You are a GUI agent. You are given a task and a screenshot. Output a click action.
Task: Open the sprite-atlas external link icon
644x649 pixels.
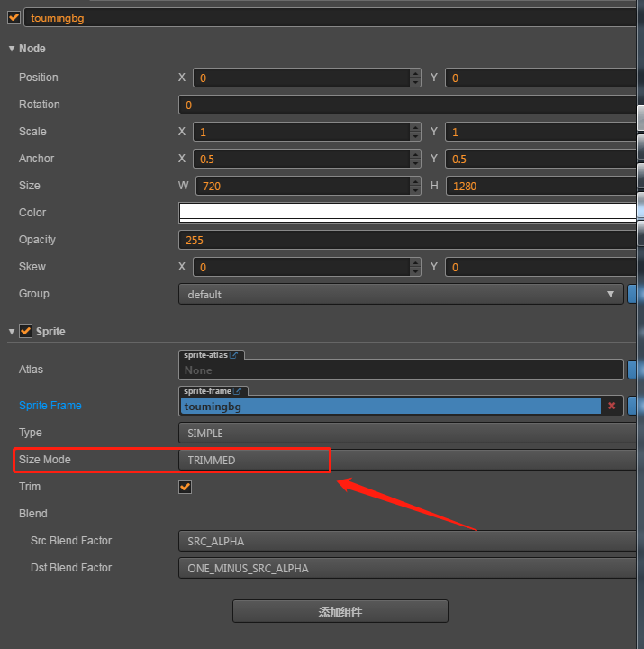click(233, 355)
